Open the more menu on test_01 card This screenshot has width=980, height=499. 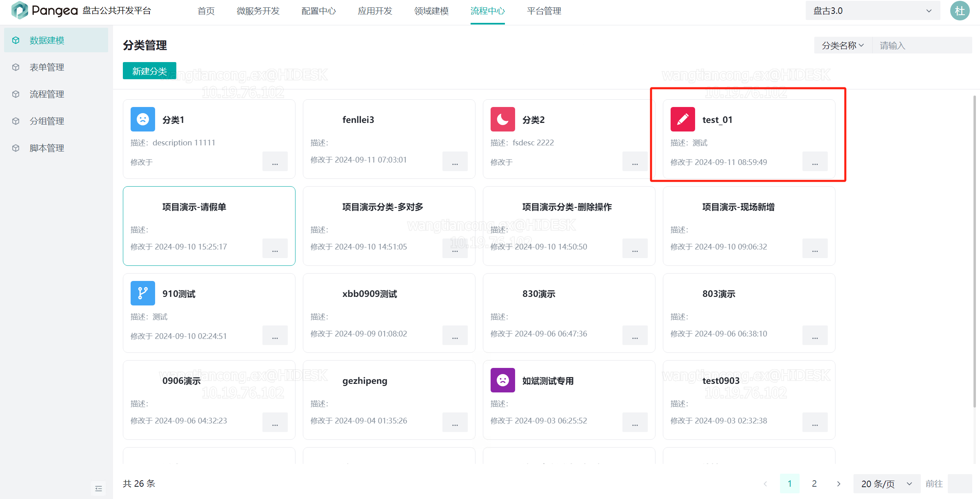[815, 162]
